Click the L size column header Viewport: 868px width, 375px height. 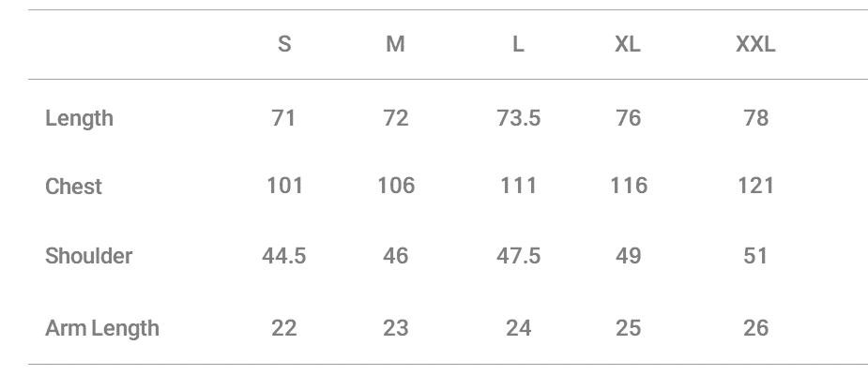coord(518,45)
